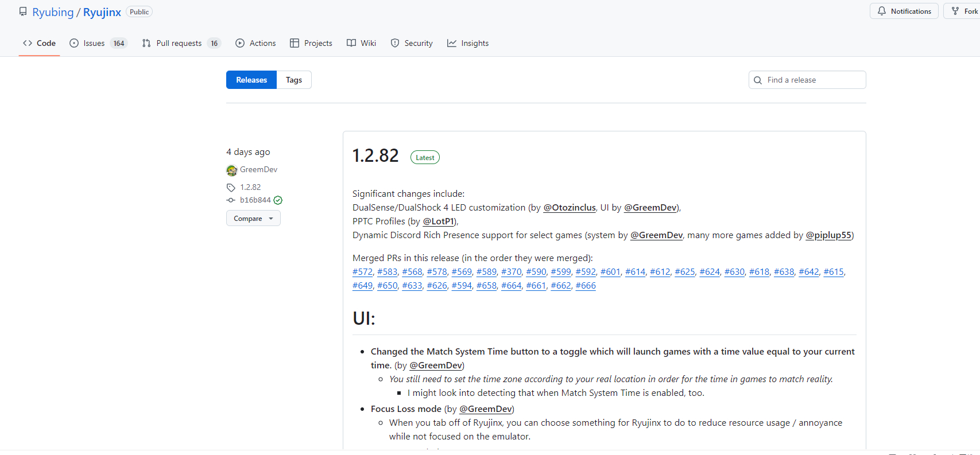Click the commit icon beside b16b844
Viewport: 980px width, 455px height.
(x=231, y=200)
